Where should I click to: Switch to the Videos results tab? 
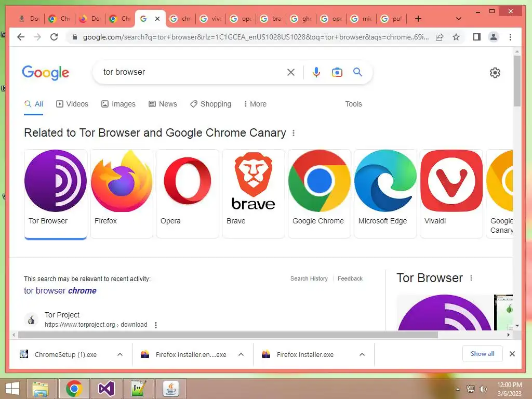point(72,104)
